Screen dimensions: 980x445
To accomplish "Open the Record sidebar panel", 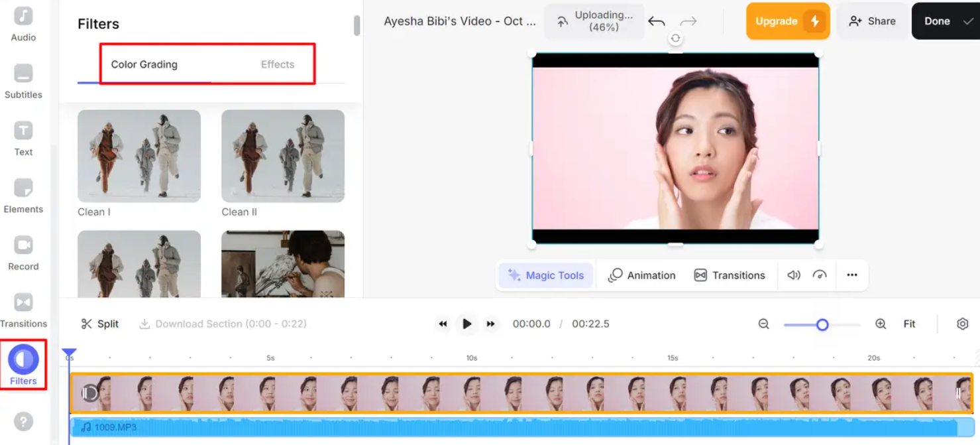I will (23, 253).
